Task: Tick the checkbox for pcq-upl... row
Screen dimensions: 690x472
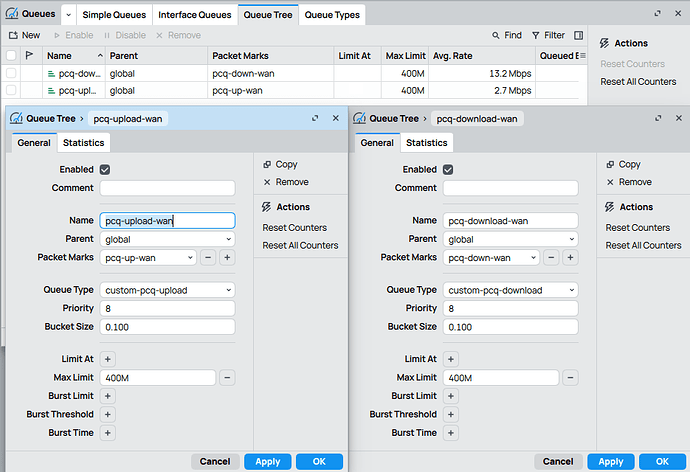Action: tap(11, 90)
